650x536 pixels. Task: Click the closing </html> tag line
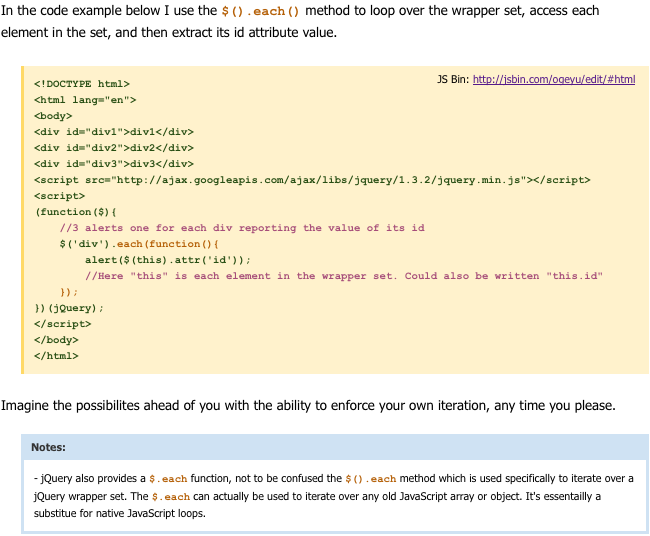pos(57,355)
